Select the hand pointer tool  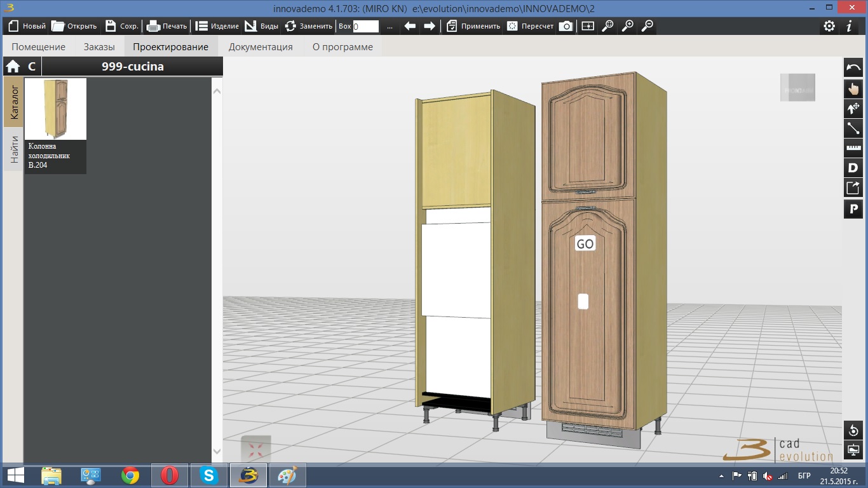(x=853, y=88)
